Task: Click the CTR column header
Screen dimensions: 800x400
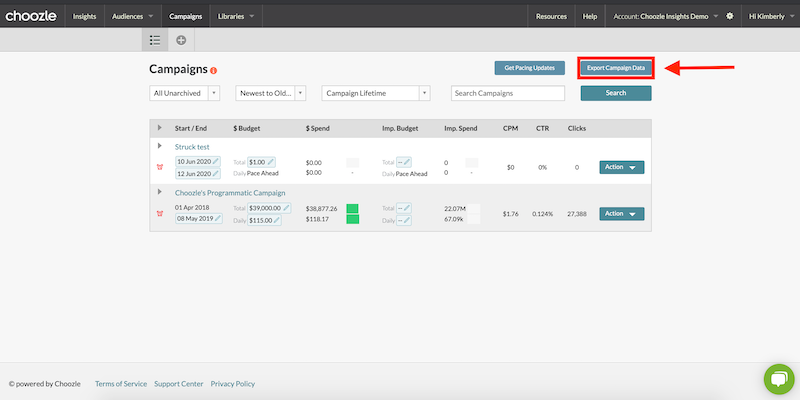Action: coord(542,129)
